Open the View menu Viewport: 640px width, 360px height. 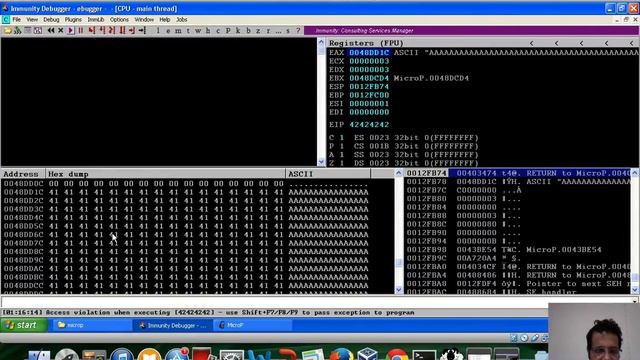coord(32,20)
